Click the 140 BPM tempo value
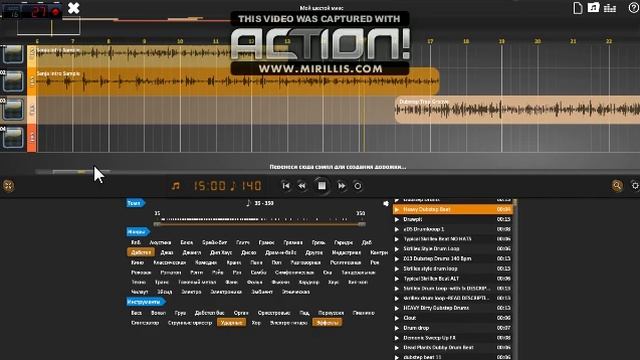 point(251,186)
